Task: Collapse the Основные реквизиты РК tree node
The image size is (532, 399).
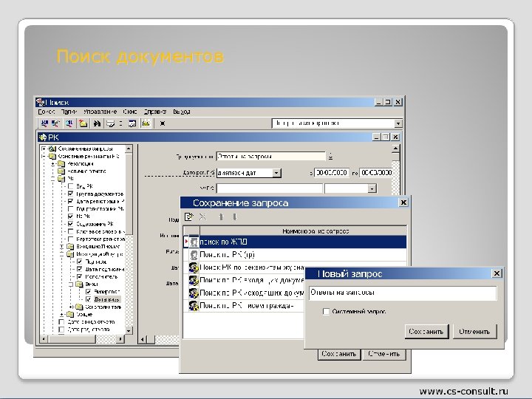Action: 44,157
